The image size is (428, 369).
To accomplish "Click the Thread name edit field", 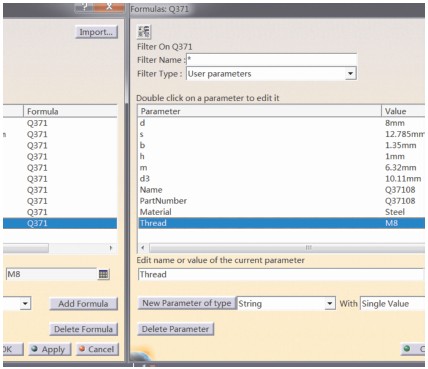I will 281,274.
